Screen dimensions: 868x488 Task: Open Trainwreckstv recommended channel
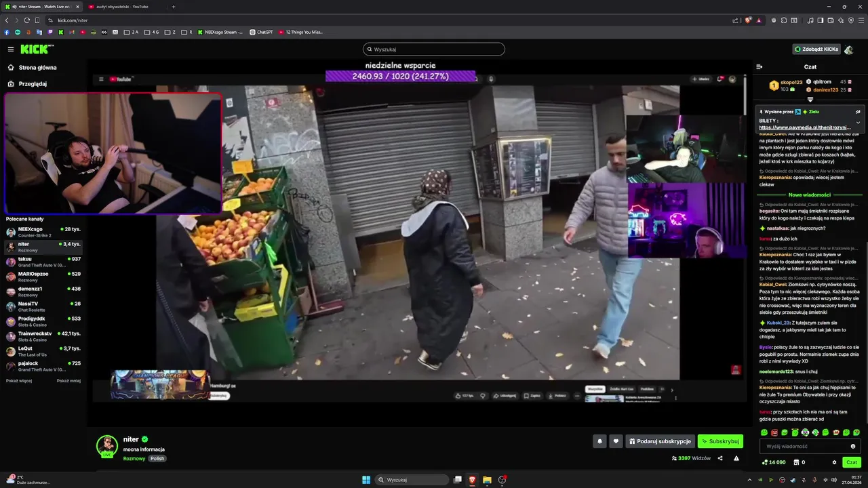43,336
